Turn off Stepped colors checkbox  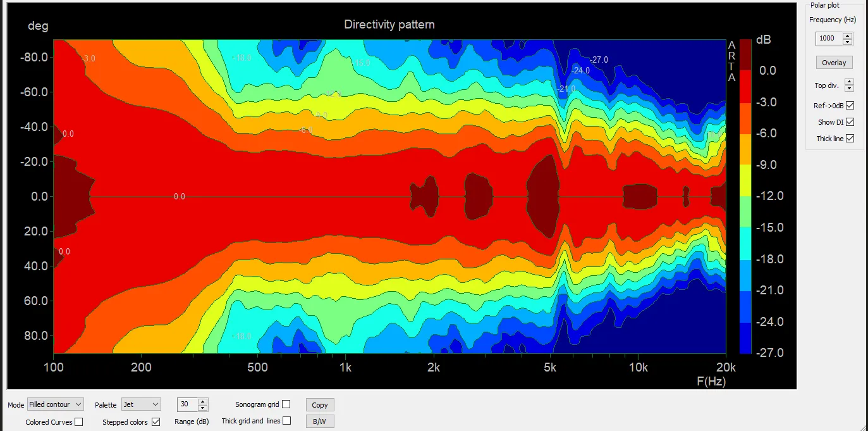156,422
